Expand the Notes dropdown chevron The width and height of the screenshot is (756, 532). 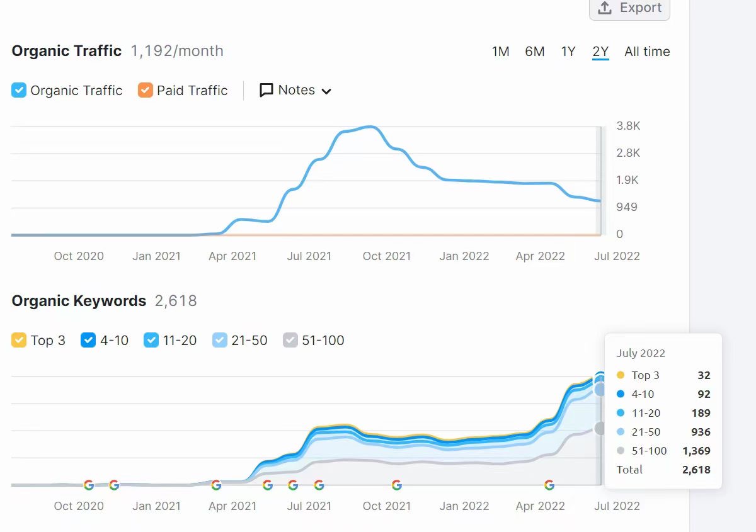click(326, 91)
